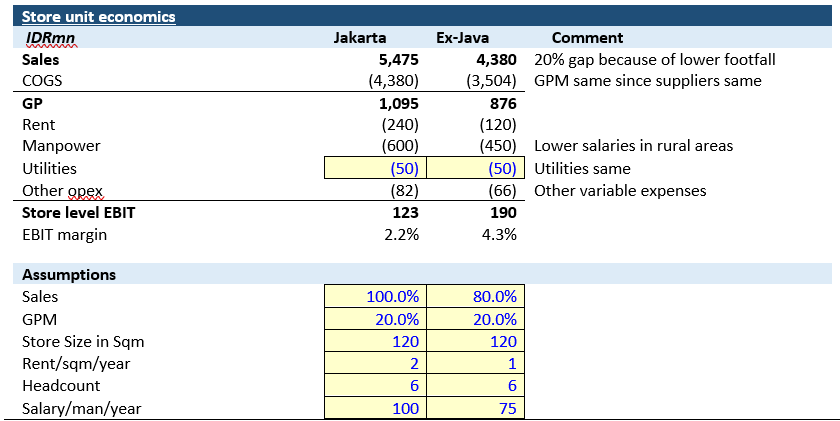Viewport: 840px width, 421px height.
Task: Select the Jakarta Sales value 5,475
Action: click(x=398, y=60)
